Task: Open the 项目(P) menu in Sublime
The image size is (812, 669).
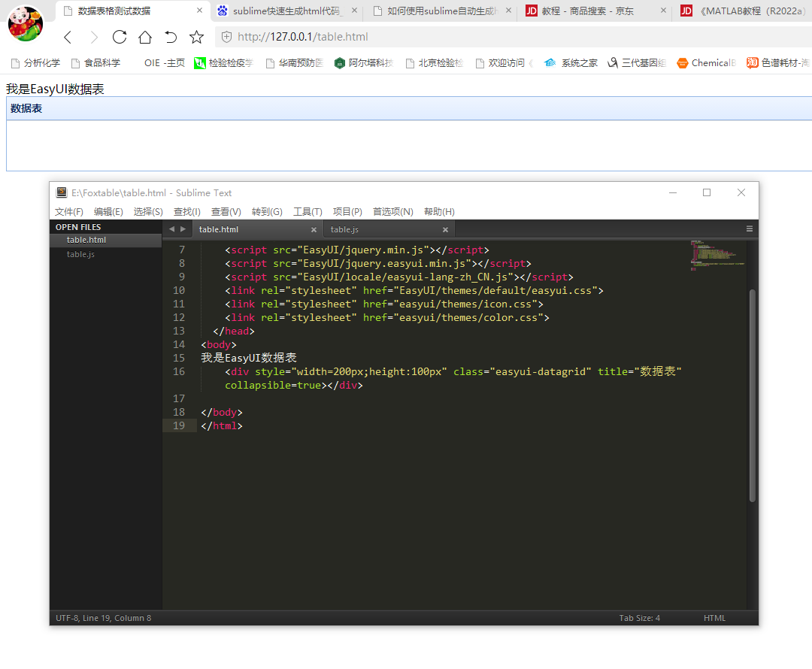Action: (347, 212)
